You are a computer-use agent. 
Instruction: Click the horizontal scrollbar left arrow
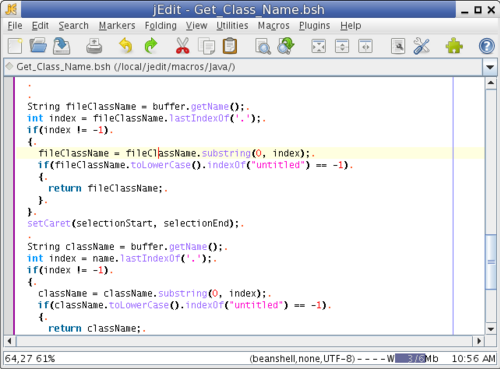(10, 341)
